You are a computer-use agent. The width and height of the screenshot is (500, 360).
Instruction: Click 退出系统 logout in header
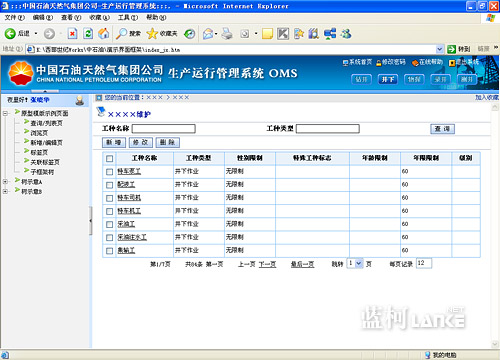tap(464, 62)
